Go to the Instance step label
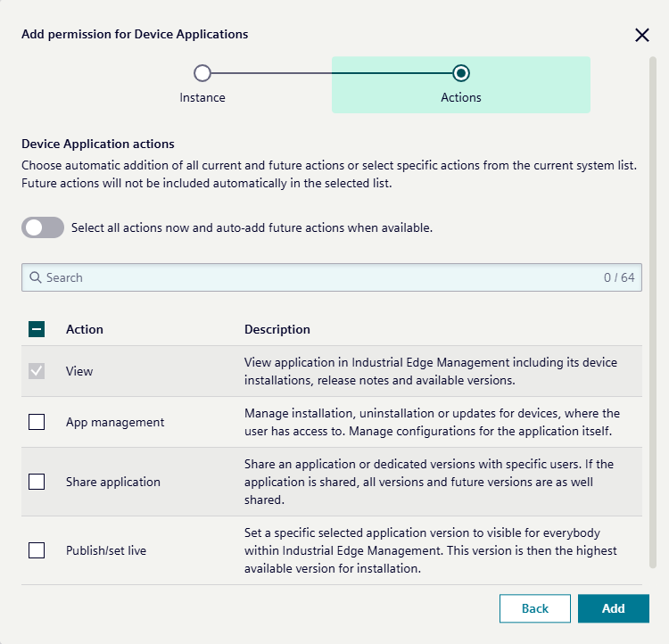This screenshot has width=669, height=644. tap(202, 97)
